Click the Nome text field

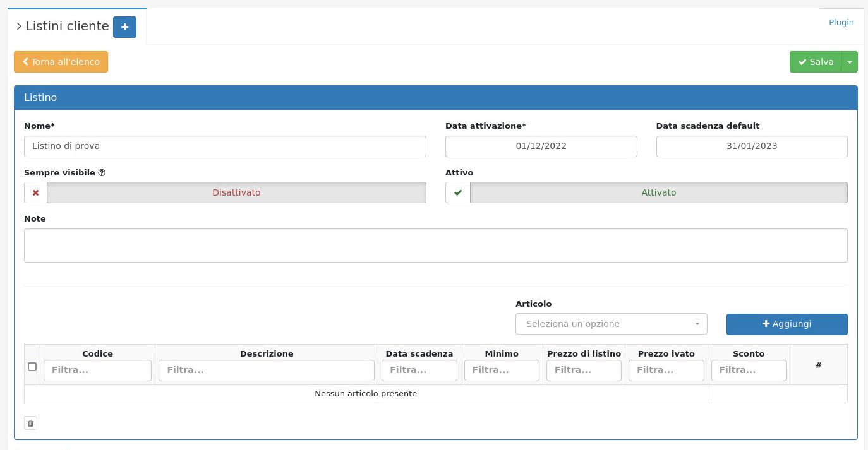(225, 146)
